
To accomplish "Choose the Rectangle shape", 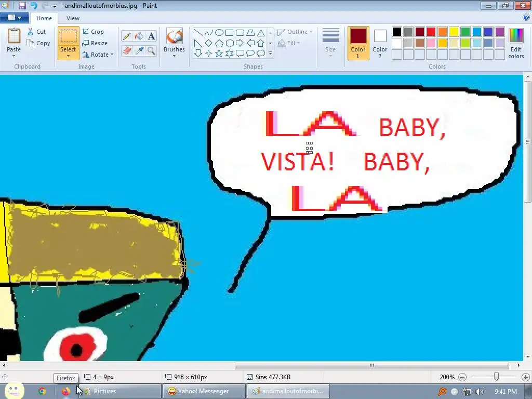I will [230, 33].
